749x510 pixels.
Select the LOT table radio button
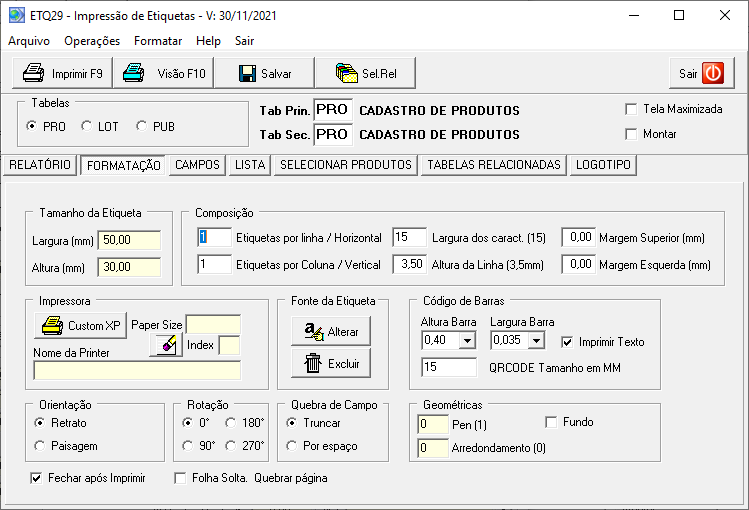coord(86,126)
